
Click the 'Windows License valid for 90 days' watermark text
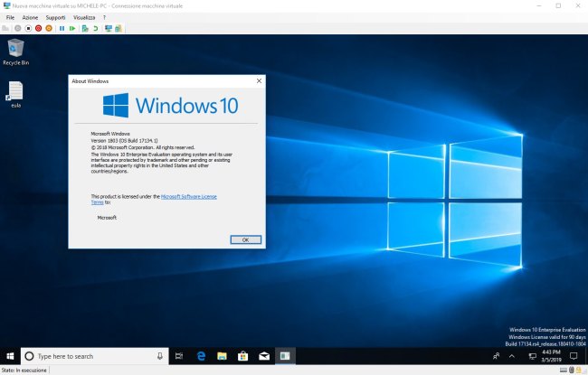click(546, 337)
